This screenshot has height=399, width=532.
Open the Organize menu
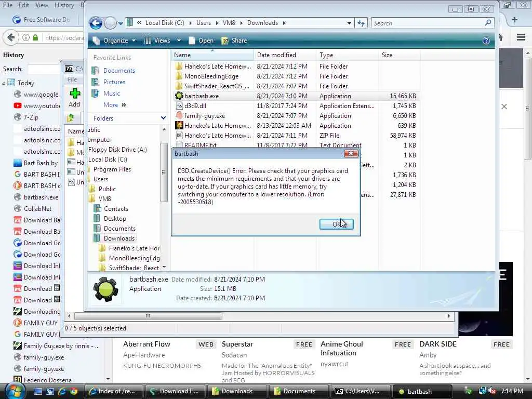click(114, 41)
